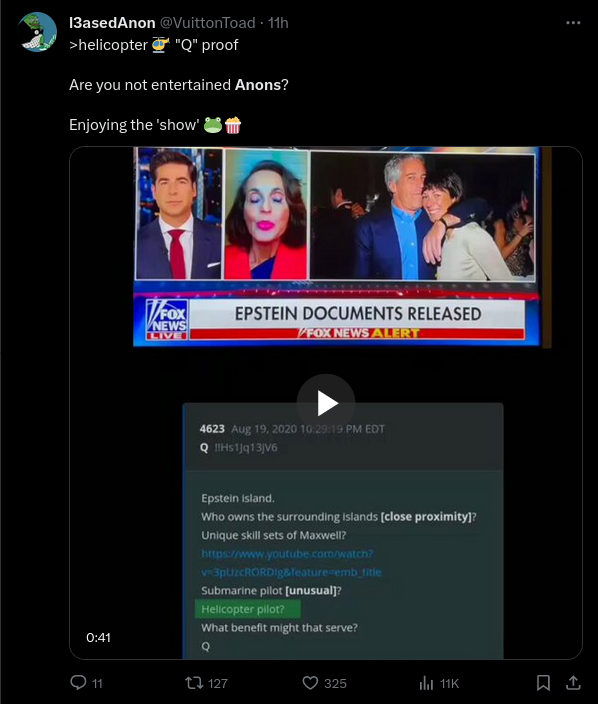Click the 11 replies count
This screenshot has height=704, width=598.
click(x=97, y=683)
